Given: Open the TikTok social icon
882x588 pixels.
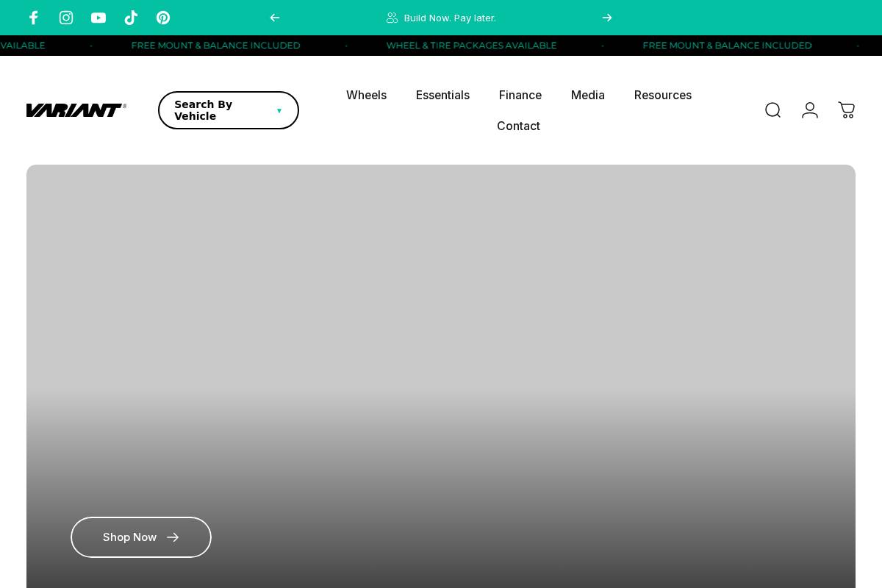Looking at the screenshot, I should [131, 18].
